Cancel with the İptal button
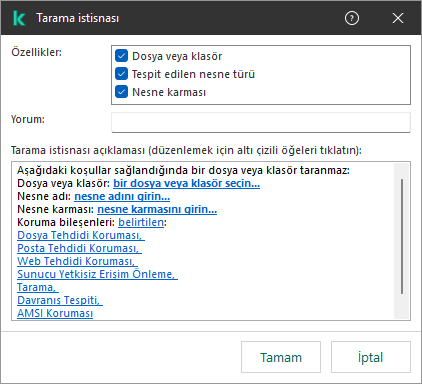 [371, 357]
